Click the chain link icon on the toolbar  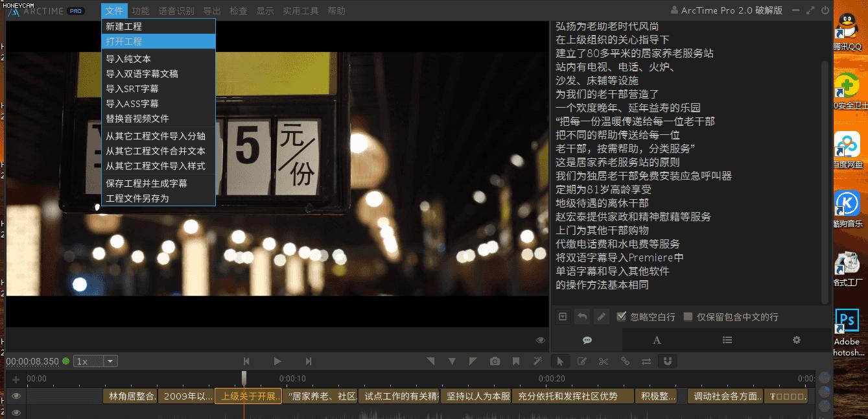tap(625, 361)
